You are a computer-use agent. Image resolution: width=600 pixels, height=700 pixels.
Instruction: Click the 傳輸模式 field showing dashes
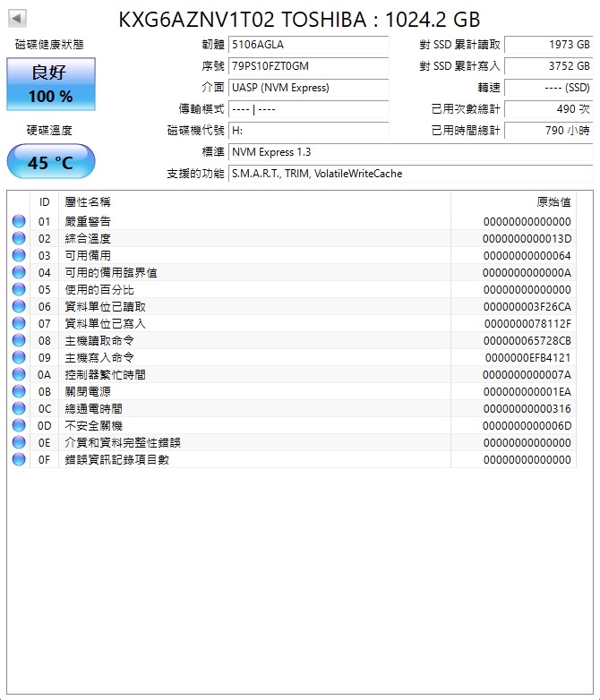tap(308, 109)
